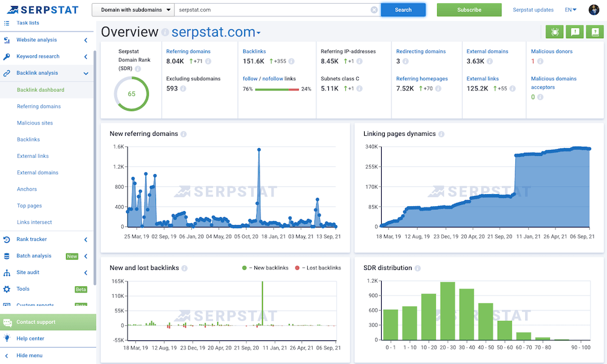Click the Rank tracker icon
Viewport: 607px width, 364px height.
click(x=7, y=240)
